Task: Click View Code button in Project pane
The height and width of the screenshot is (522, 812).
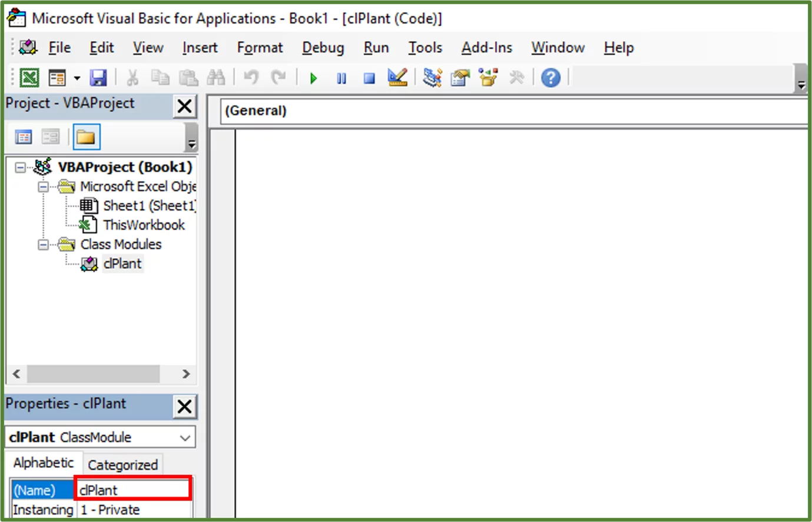Action: click(24, 137)
